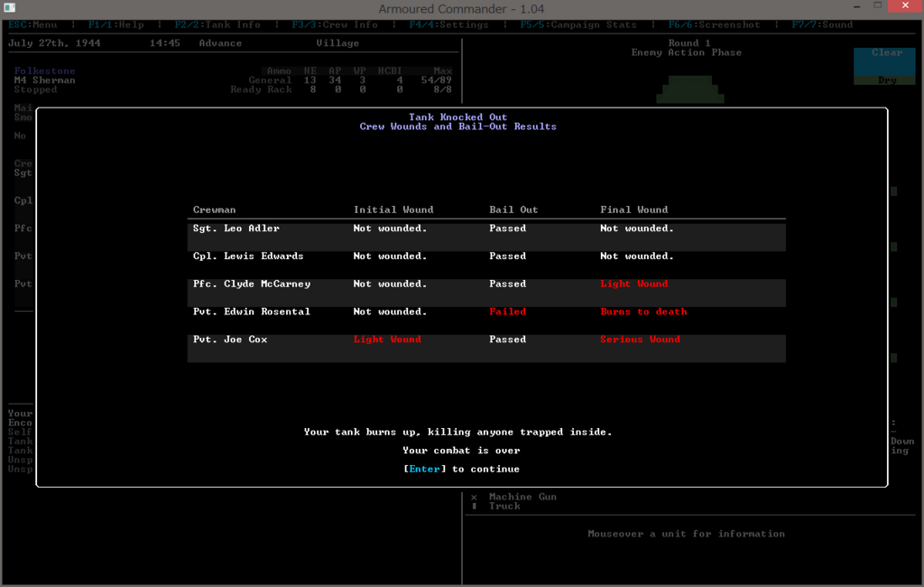
Task: Toggle F7/7:Sound option
Action: coord(822,24)
